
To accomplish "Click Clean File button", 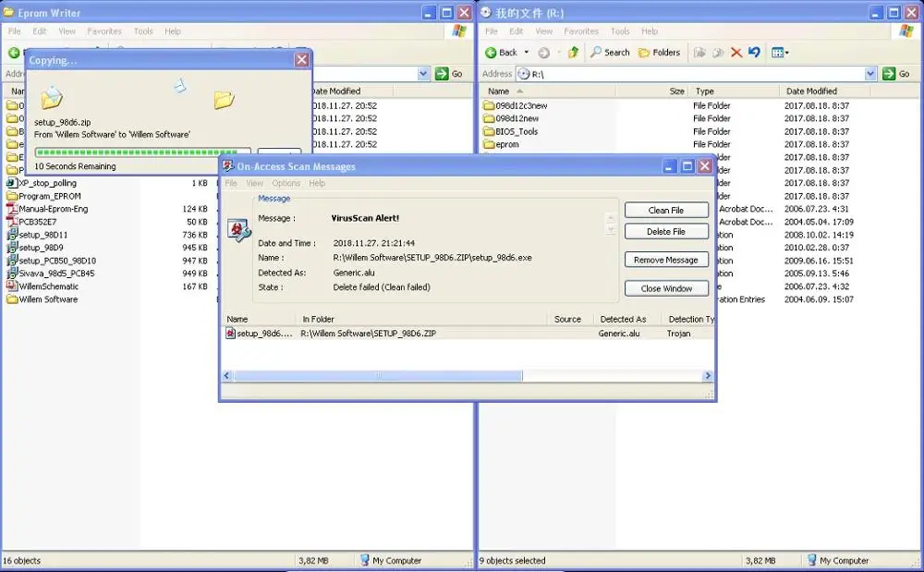I will click(666, 211).
